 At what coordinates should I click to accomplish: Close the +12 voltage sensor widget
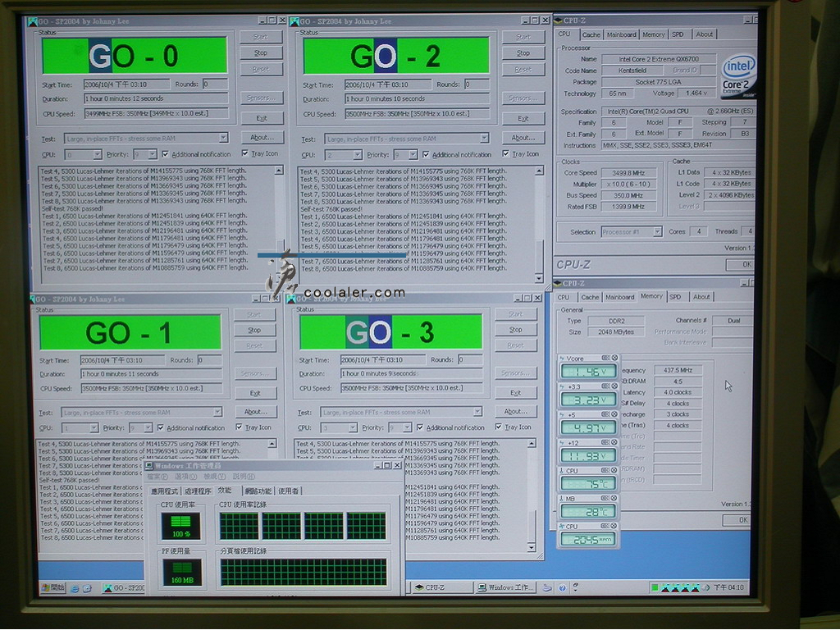[614, 443]
